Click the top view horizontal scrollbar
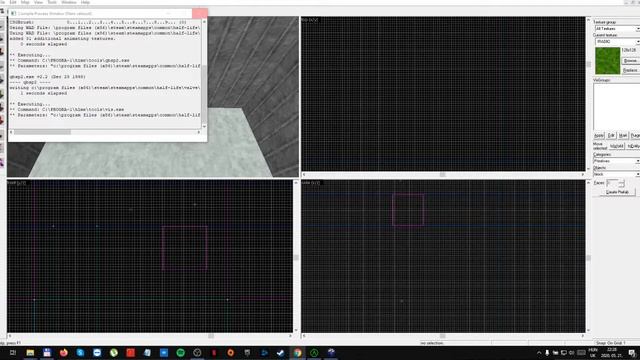This screenshot has width=640, height=360. coord(443,174)
